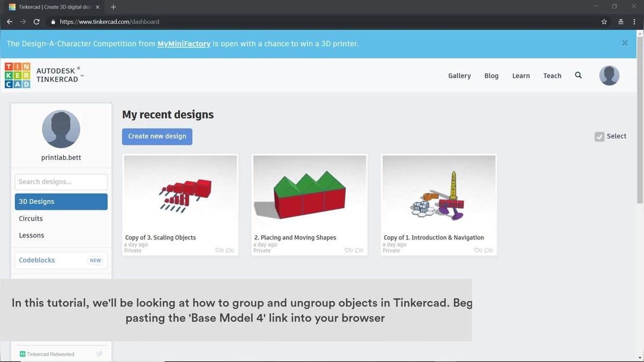Viewport: 644px width, 362px height.
Task: Reload the Tinkercad dashboard page
Action: coord(36,22)
